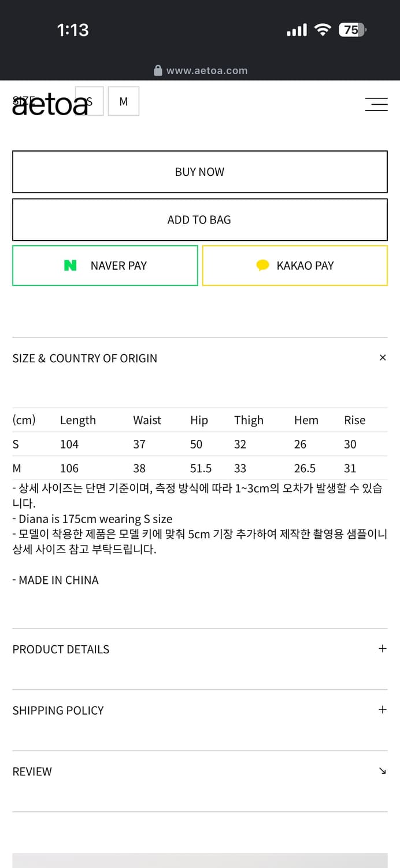Viewport: 400px width, 868px height.
Task: Tap the cellular signal strength icon
Action: pyautogui.click(x=295, y=29)
